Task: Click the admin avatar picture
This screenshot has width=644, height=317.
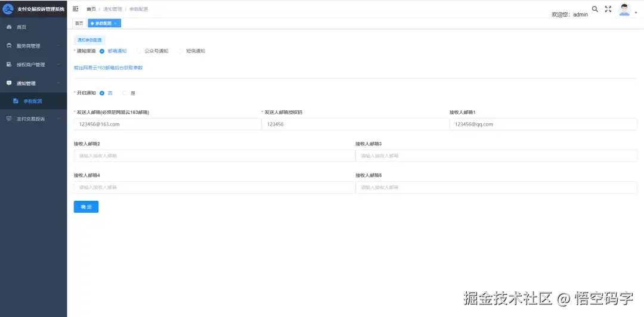Action: [624, 10]
